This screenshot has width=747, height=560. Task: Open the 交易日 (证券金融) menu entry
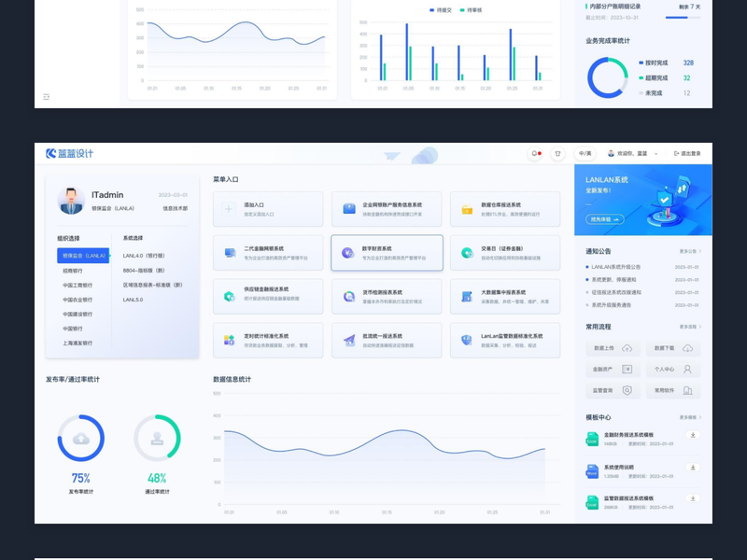tap(504, 253)
